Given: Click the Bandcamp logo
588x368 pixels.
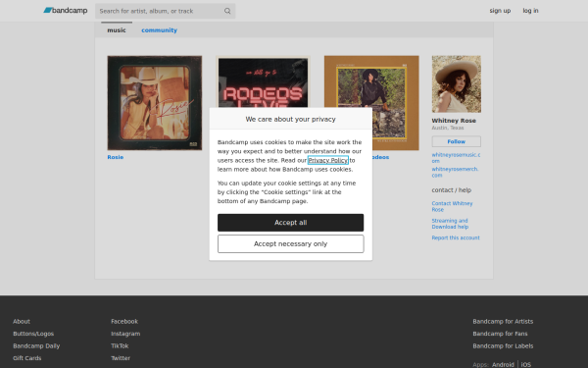Looking at the screenshot, I should 66,11.
